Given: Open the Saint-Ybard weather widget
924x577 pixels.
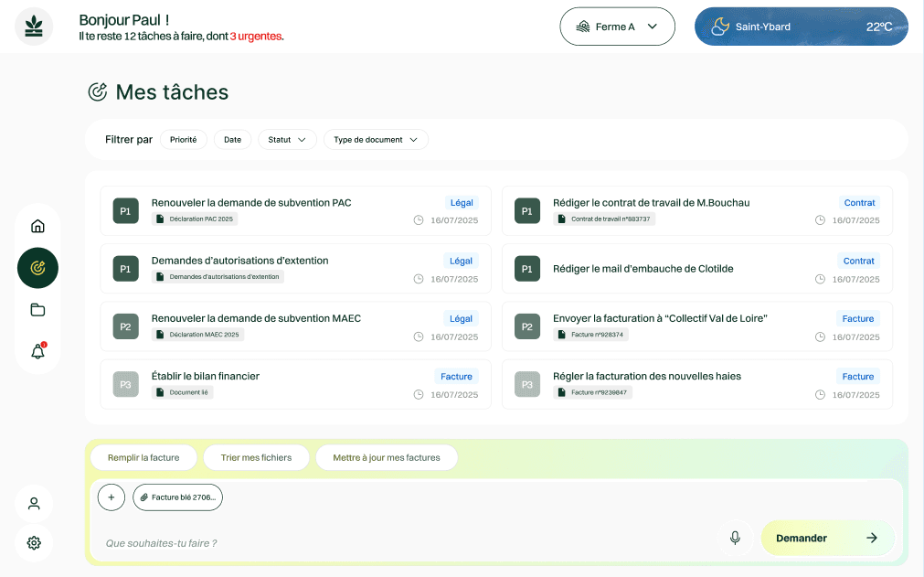Looking at the screenshot, I should [x=802, y=27].
